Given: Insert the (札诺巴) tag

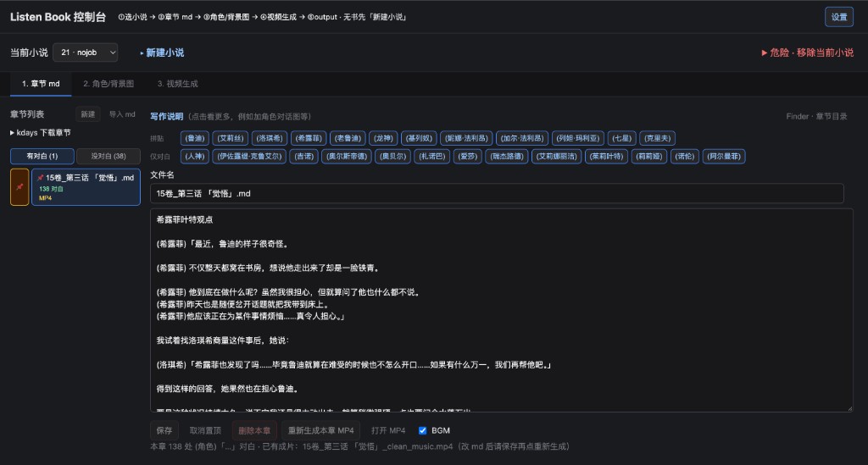Looking at the screenshot, I should point(431,157).
